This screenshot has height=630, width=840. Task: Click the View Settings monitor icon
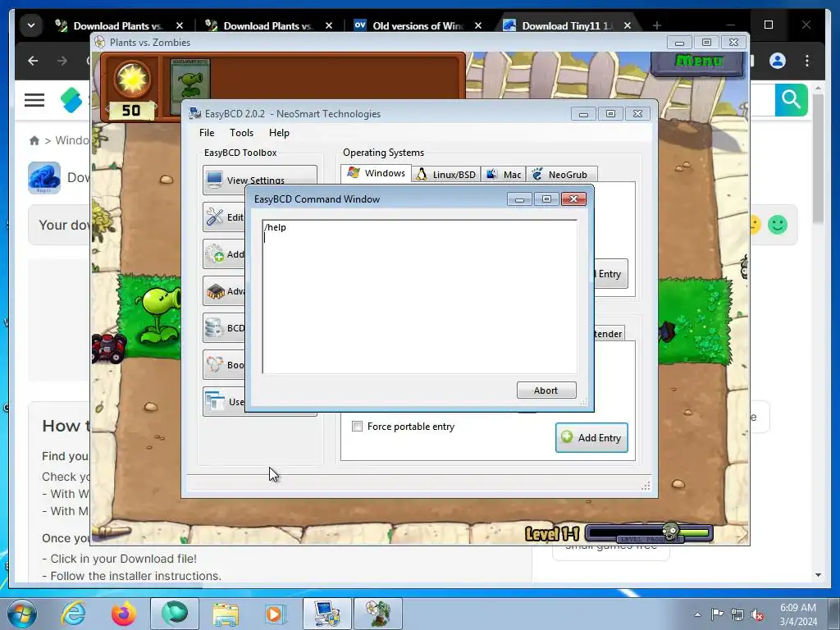tap(214, 180)
